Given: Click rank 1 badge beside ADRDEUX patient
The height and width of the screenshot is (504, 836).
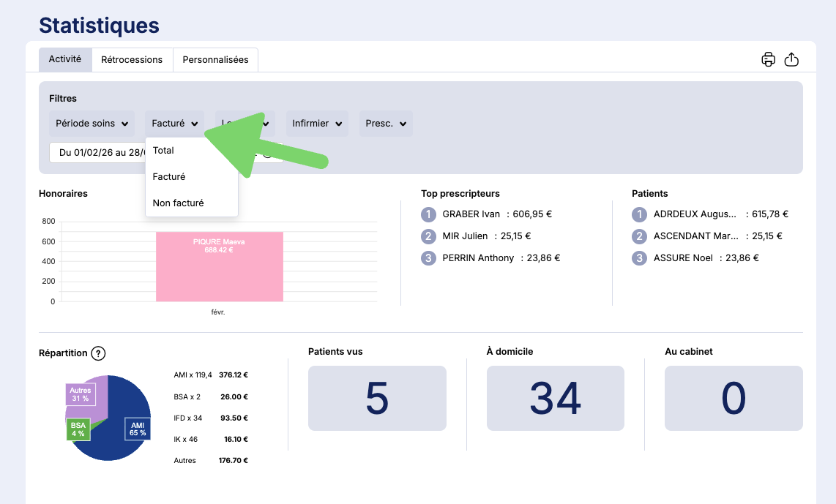Looking at the screenshot, I should [x=640, y=214].
